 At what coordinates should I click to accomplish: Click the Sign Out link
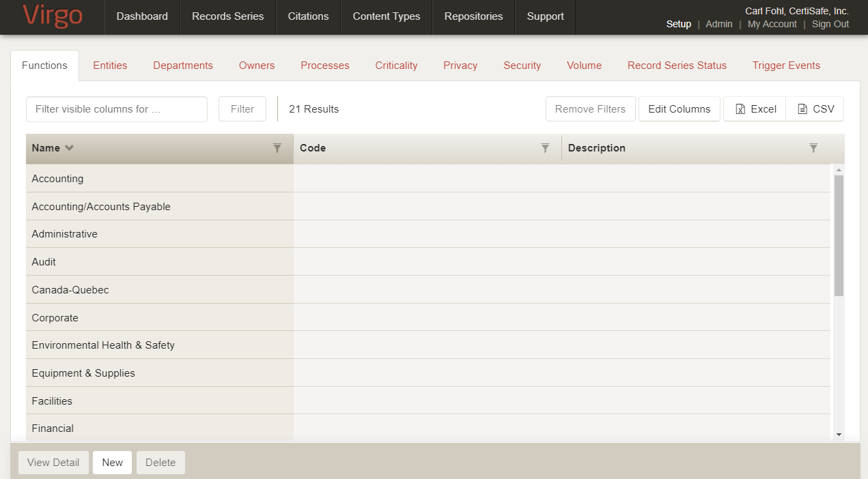[x=830, y=24]
